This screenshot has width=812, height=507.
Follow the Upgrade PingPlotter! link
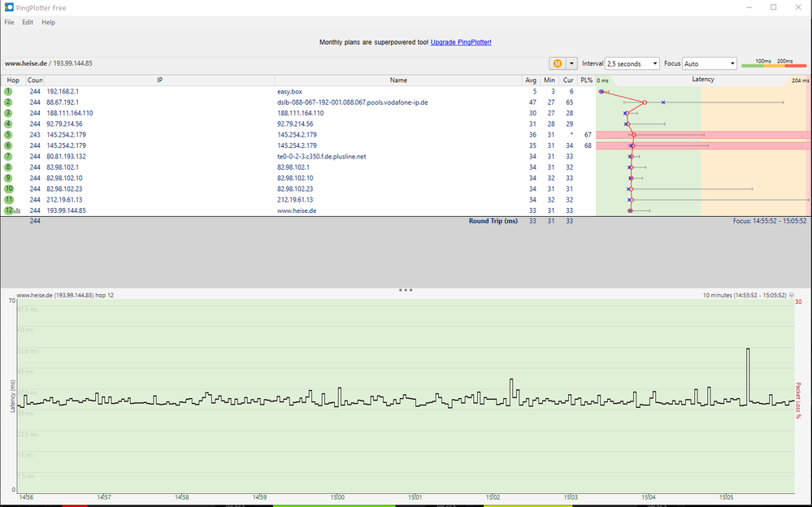click(461, 42)
